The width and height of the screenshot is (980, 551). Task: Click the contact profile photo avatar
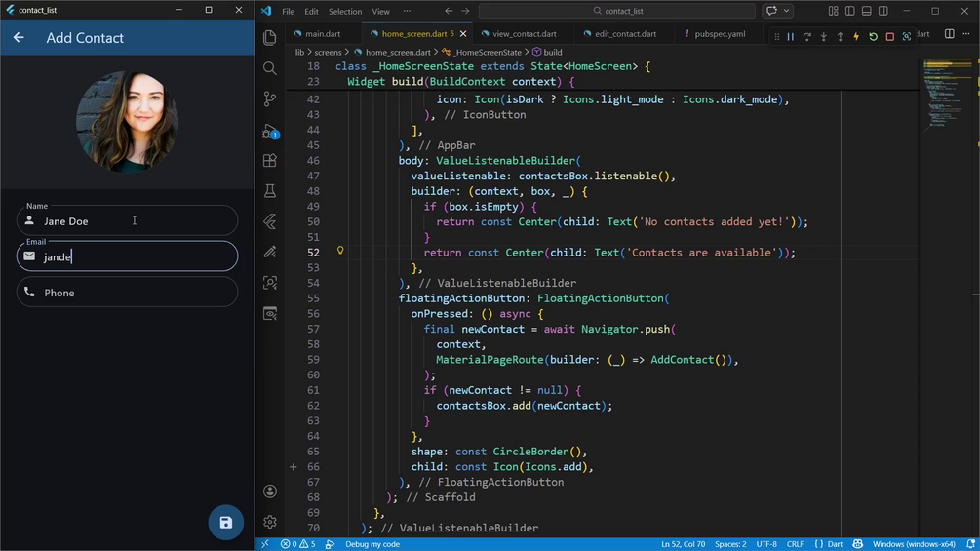(x=128, y=121)
